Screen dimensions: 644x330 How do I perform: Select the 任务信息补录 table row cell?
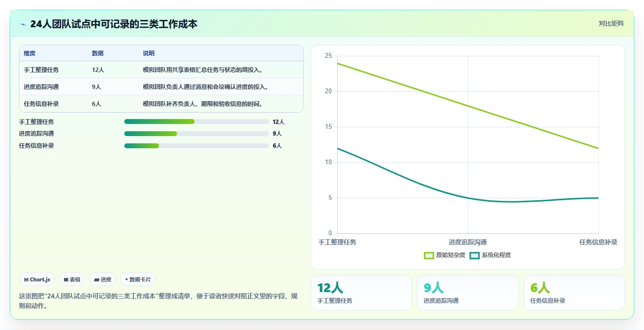(x=41, y=104)
